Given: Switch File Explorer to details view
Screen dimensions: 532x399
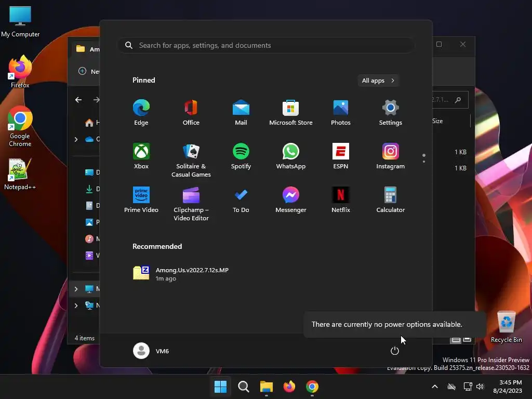Looking at the screenshot, I should (456, 340).
